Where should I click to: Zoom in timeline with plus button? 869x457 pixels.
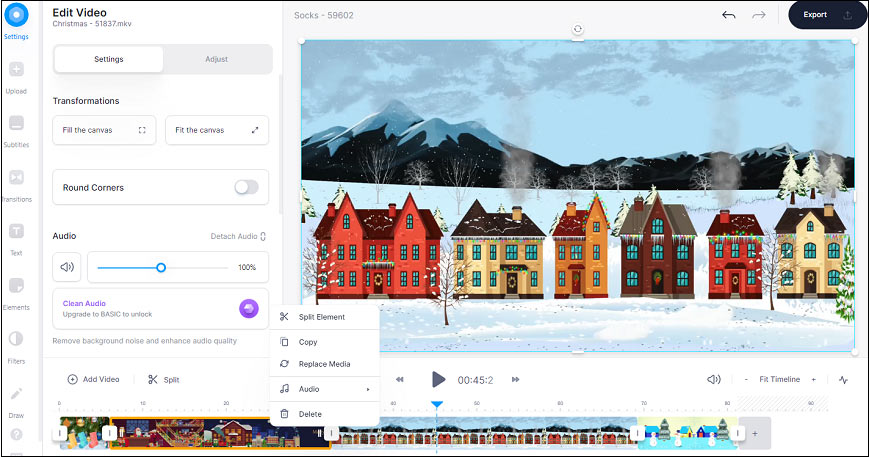(813, 380)
